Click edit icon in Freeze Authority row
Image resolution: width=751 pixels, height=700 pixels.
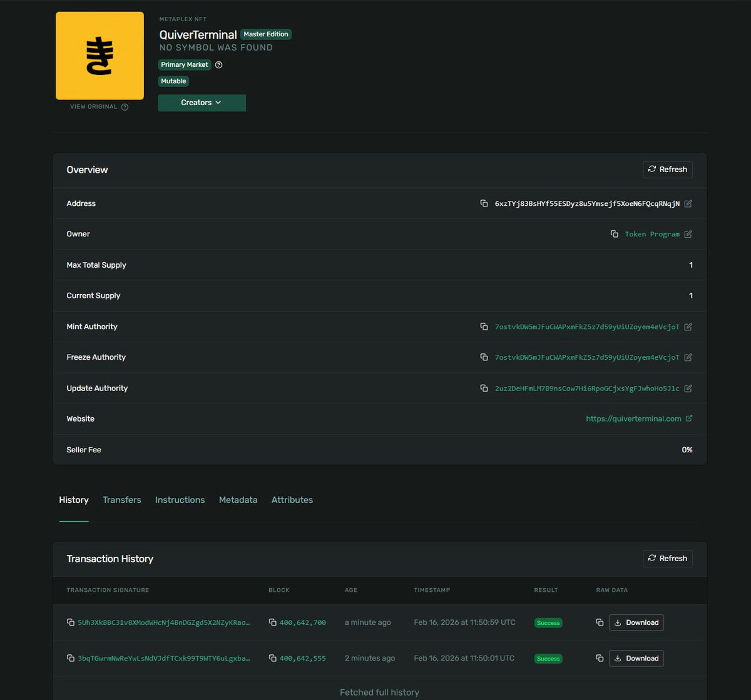point(688,357)
